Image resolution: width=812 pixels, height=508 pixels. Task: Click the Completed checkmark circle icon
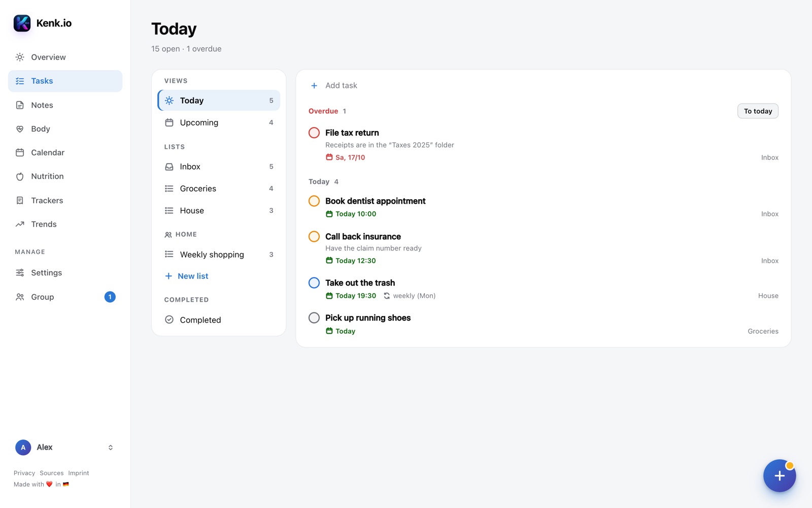tap(169, 320)
